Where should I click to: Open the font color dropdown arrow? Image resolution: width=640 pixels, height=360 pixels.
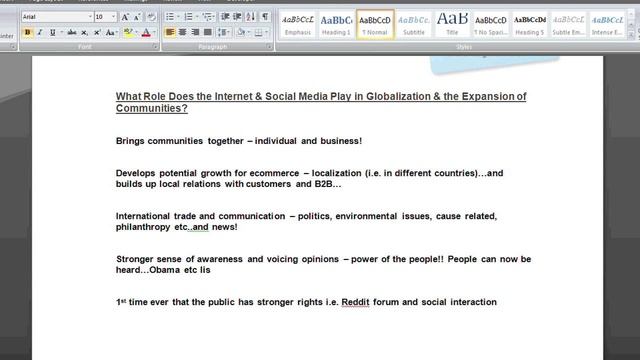pyautogui.click(x=154, y=32)
